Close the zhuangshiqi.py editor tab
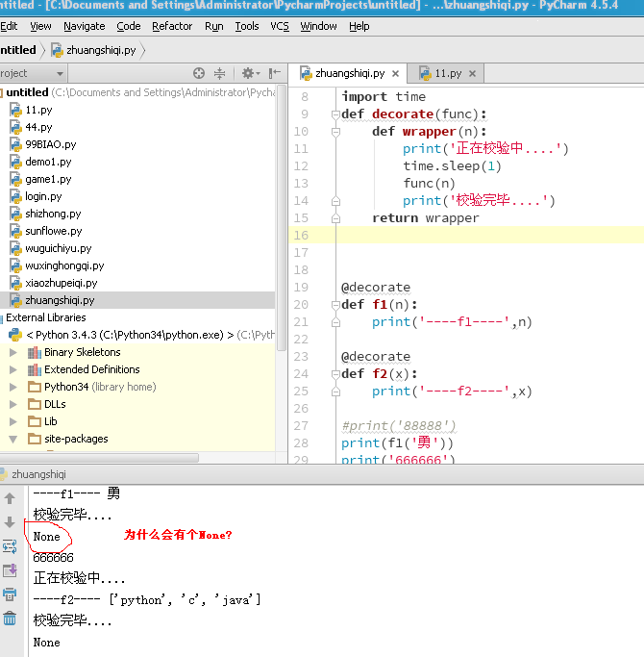The image size is (644, 657). (395, 74)
